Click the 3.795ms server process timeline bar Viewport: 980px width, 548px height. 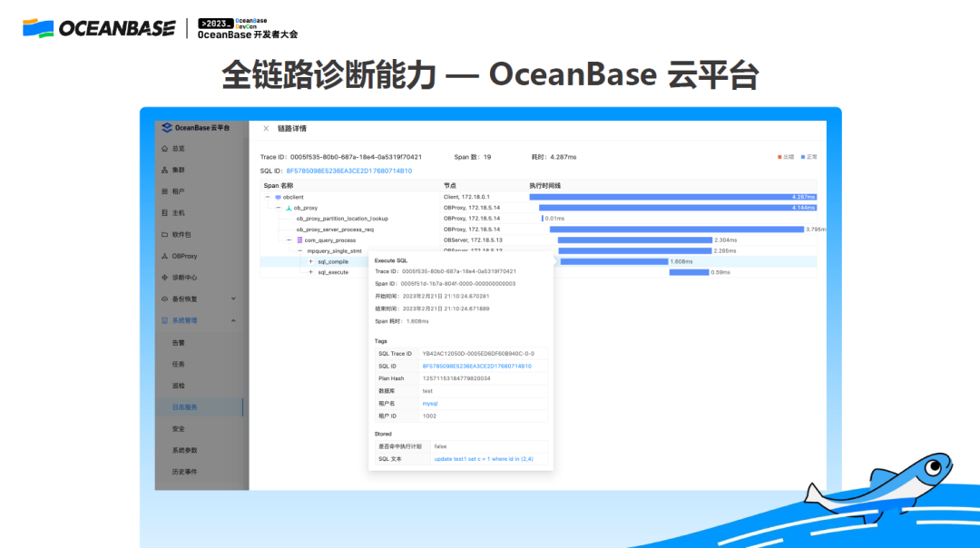(x=677, y=230)
